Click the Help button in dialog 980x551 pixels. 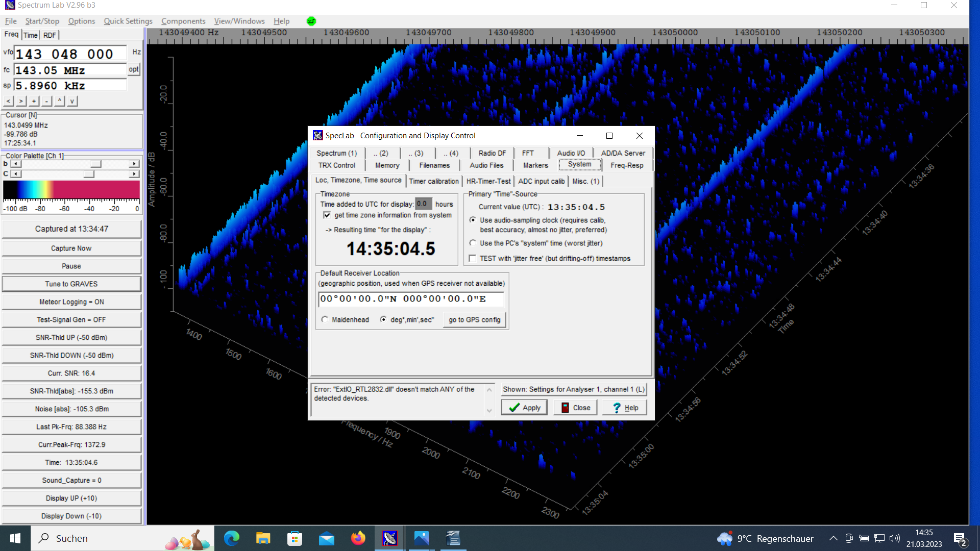tap(625, 408)
